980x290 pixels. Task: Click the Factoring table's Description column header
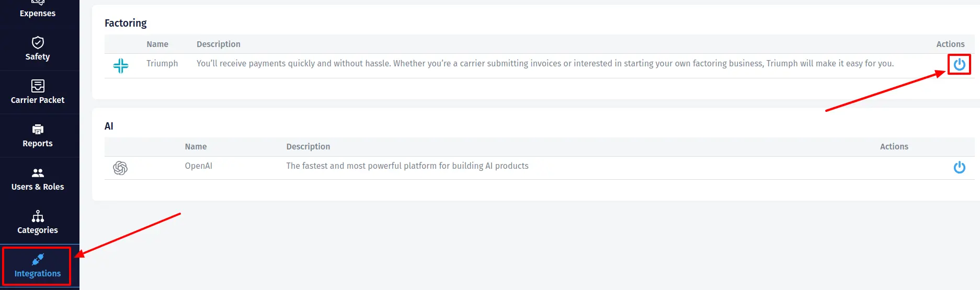coord(219,44)
